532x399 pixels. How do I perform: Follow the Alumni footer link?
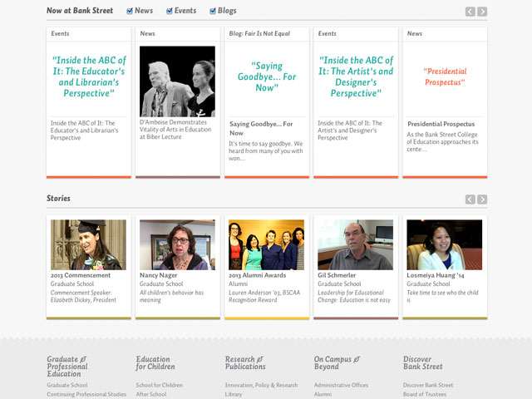tap(323, 394)
